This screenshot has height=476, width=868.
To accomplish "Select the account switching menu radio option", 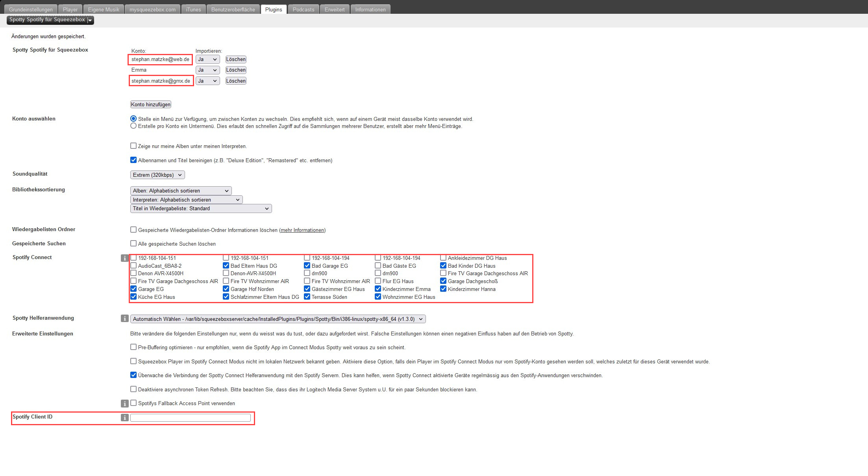I will coord(133,119).
